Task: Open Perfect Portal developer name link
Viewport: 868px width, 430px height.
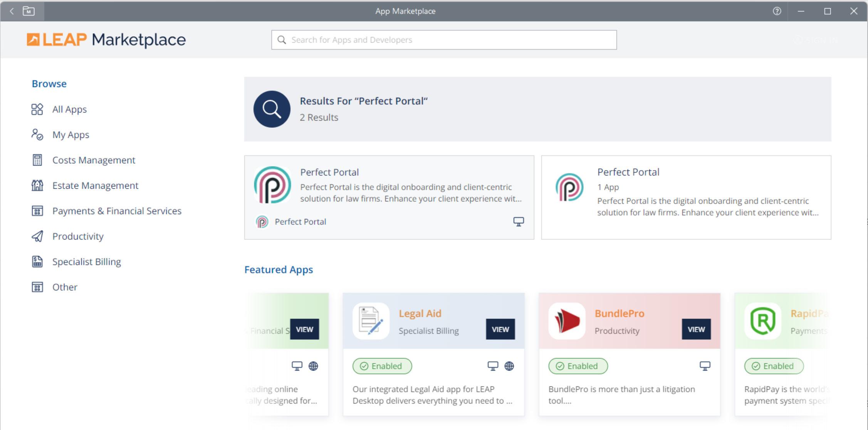Action: (301, 222)
